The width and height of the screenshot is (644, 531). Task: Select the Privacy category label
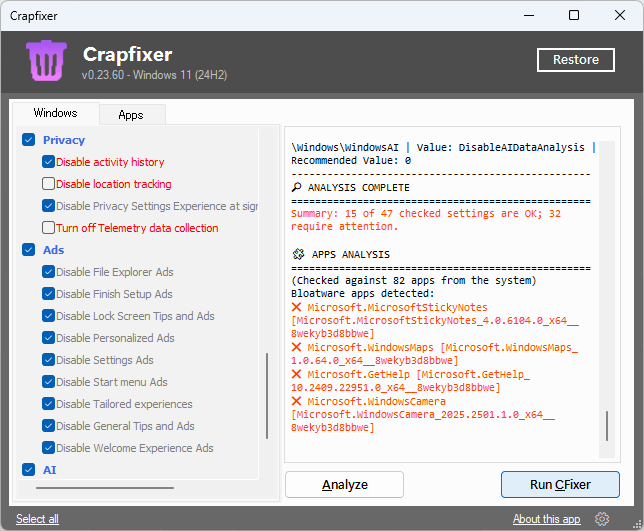click(64, 140)
